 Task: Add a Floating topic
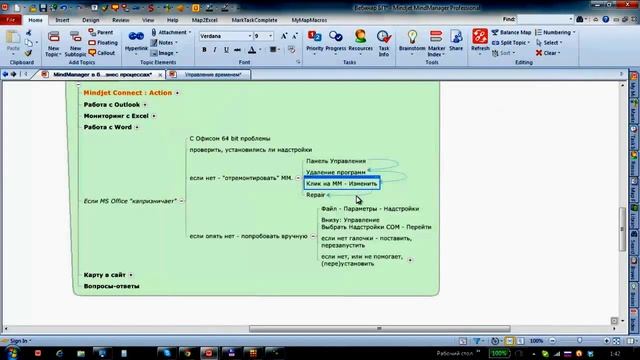pyautogui.click(x=103, y=42)
